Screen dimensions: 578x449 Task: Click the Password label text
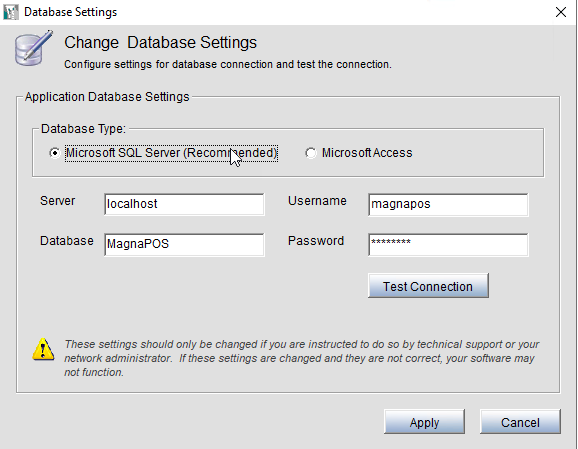click(x=316, y=241)
